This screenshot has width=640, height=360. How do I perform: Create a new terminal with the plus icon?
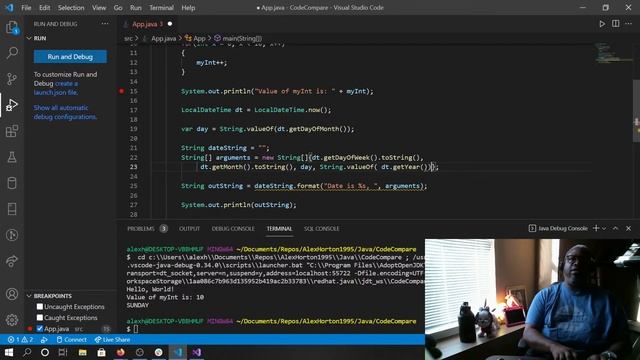pos(596,228)
